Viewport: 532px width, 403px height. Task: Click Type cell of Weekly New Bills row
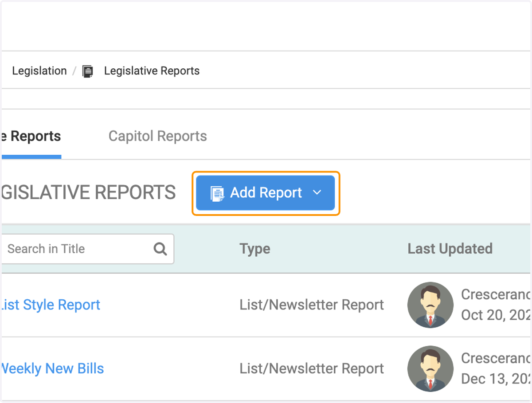click(312, 369)
